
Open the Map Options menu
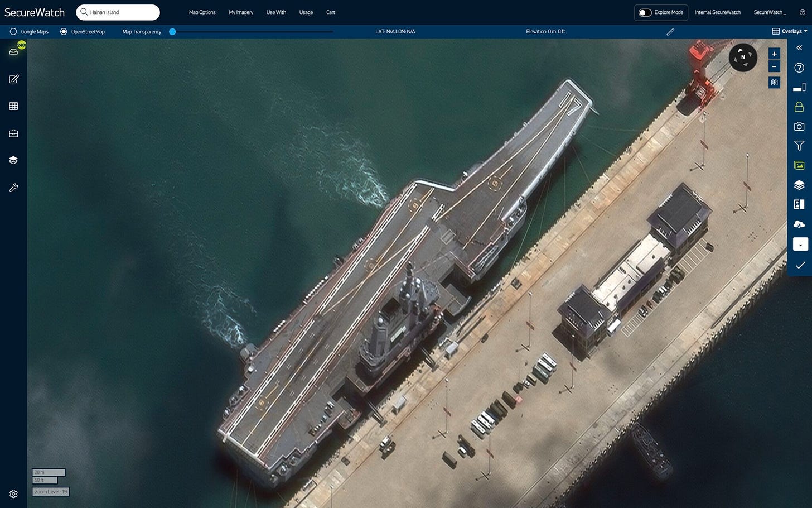202,12
